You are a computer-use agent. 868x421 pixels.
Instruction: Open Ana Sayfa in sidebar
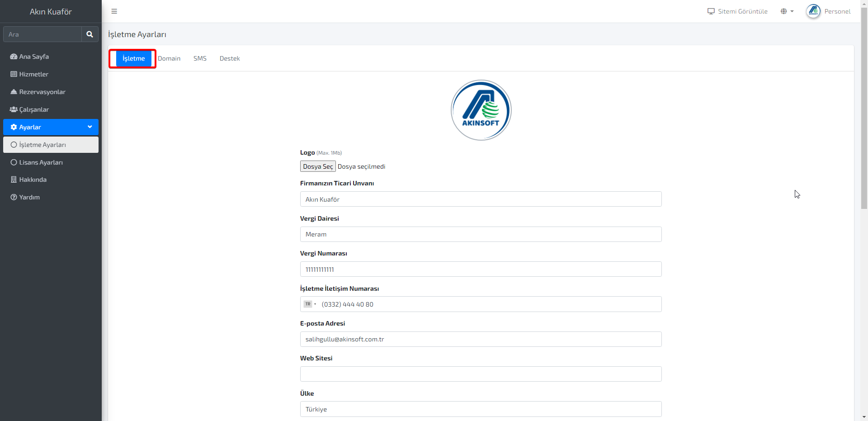click(x=51, y=57)
